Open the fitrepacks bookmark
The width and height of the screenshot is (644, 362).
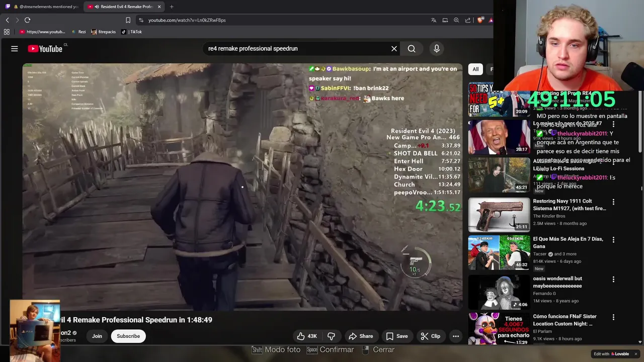click(x=103, y=32)
